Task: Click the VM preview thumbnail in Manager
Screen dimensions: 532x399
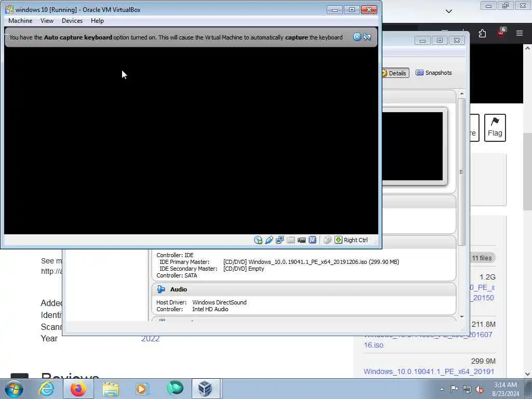Action: 413,146
